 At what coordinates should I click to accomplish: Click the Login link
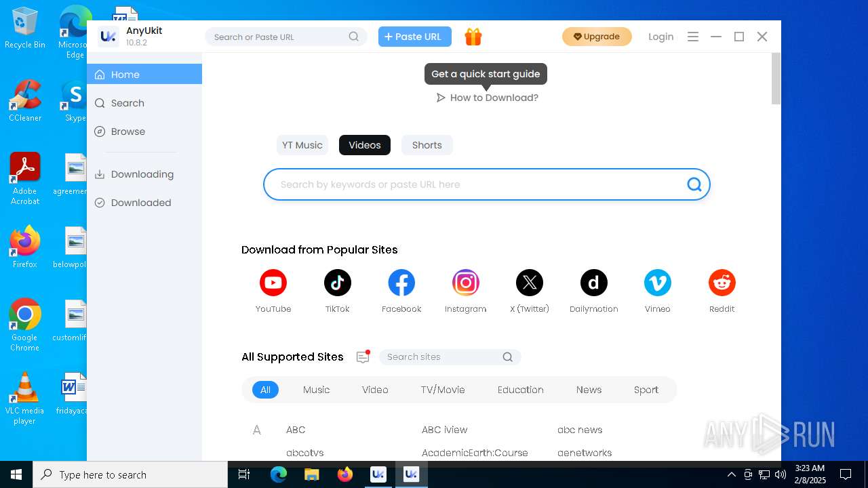(x=660, y=37)
